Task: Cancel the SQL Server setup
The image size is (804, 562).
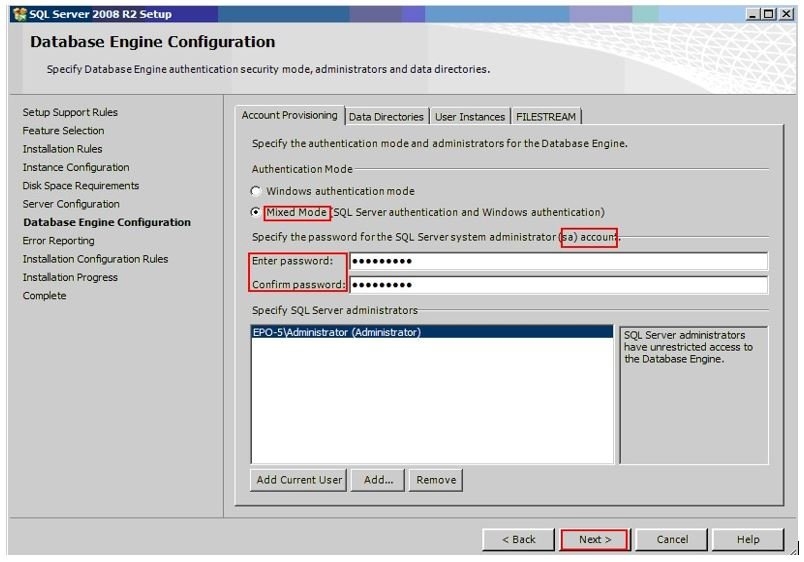Action: tap(672, 540)
